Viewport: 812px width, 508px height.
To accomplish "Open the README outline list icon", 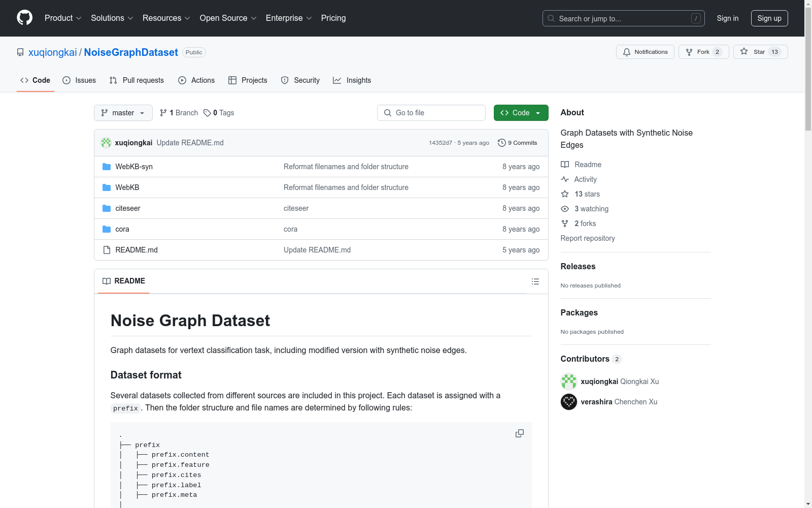I will click(x=535, y=281).
